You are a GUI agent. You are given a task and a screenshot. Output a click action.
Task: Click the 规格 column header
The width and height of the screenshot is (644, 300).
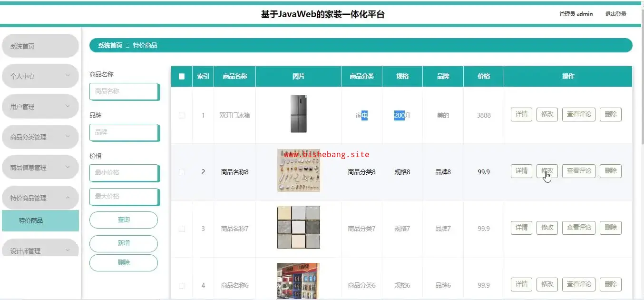(x=402, y=76)
